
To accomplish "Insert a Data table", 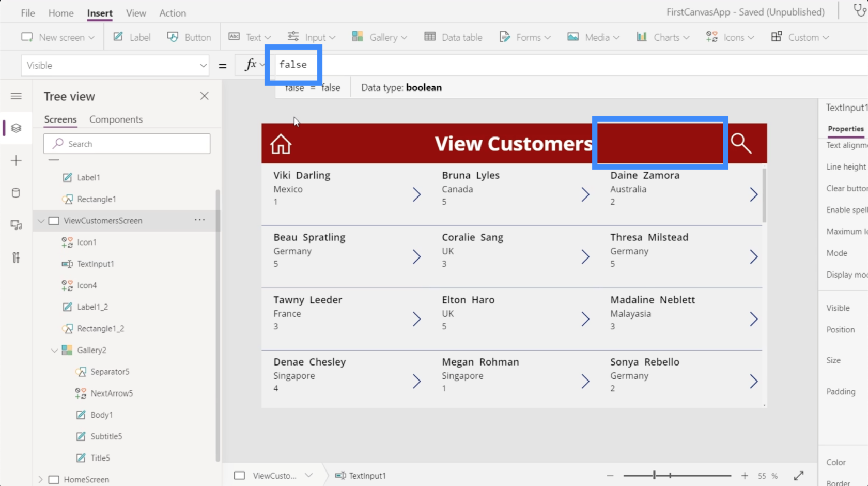I will pyautogui.click(x=453, y=37).
